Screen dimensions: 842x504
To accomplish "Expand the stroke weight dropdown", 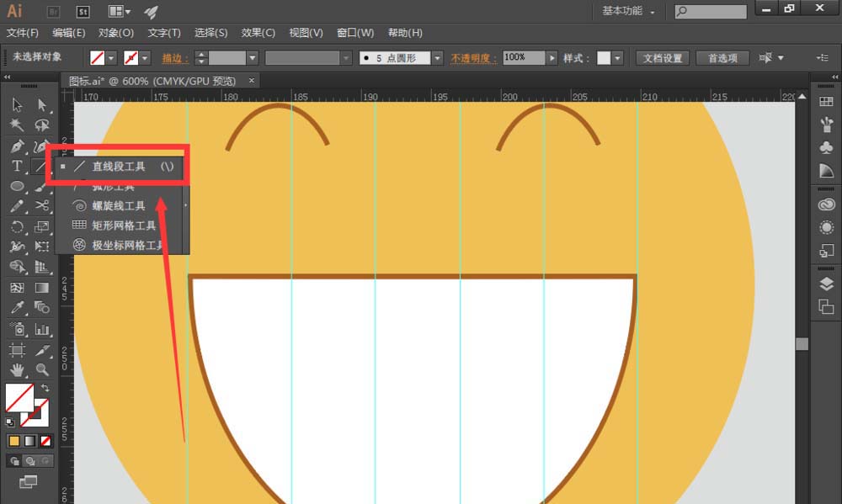I will tap(253, 58).
